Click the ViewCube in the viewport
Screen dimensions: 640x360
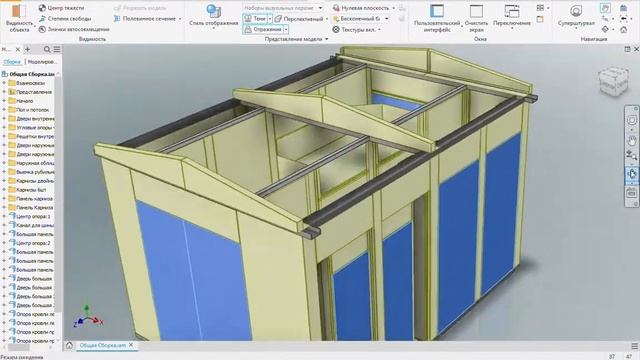[613, 81]
